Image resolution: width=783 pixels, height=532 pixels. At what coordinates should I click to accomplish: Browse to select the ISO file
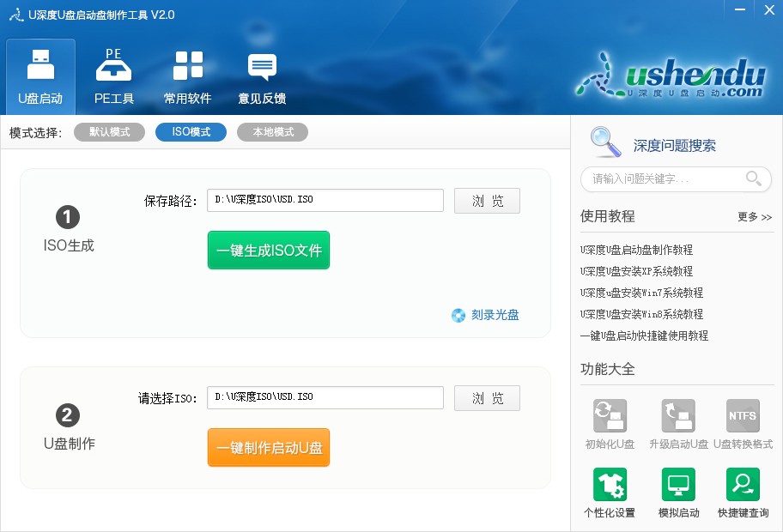[x=487, y=398]
